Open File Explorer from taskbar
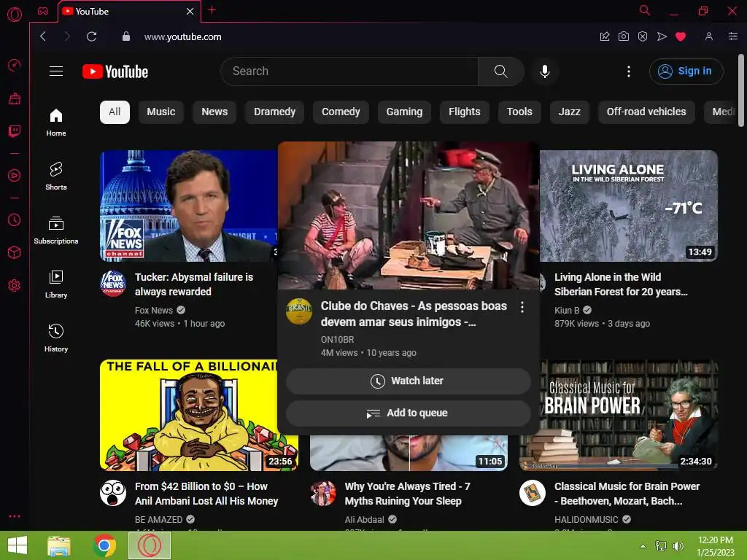Screen dimensions: 747x560 click(x=59, y=545)
